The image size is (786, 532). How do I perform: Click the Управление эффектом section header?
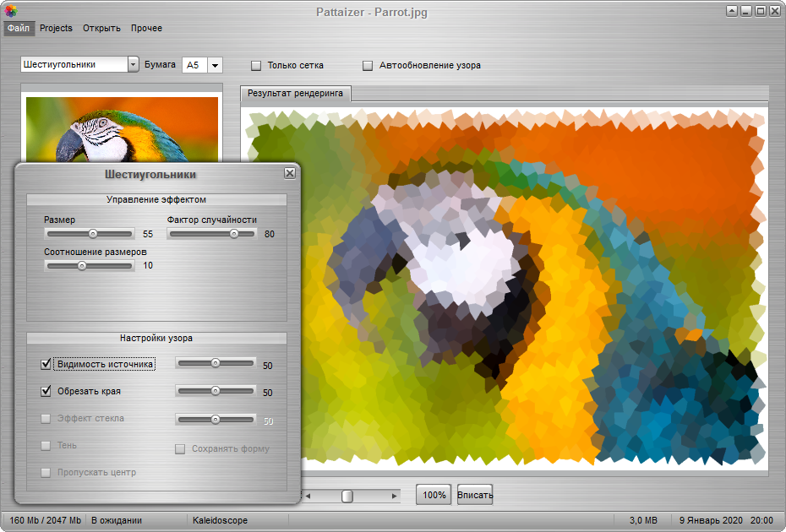156,199
